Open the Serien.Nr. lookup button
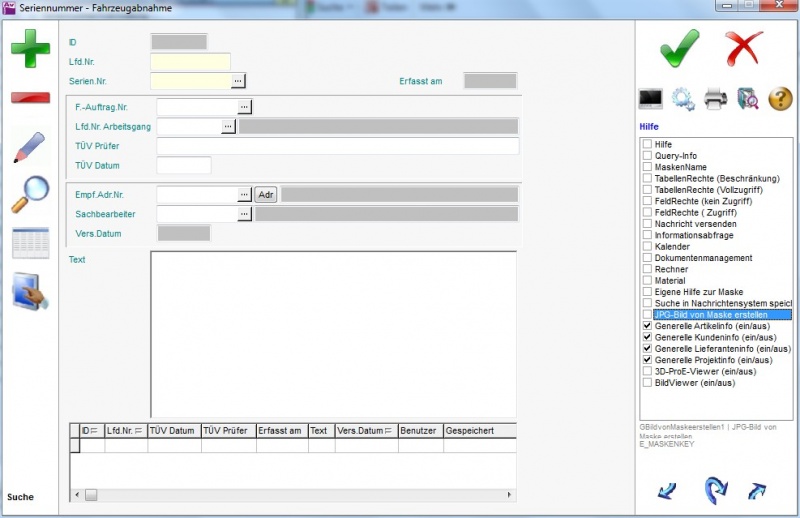The width and height of the screenshot is (800, 518). (x=238, y=80)
